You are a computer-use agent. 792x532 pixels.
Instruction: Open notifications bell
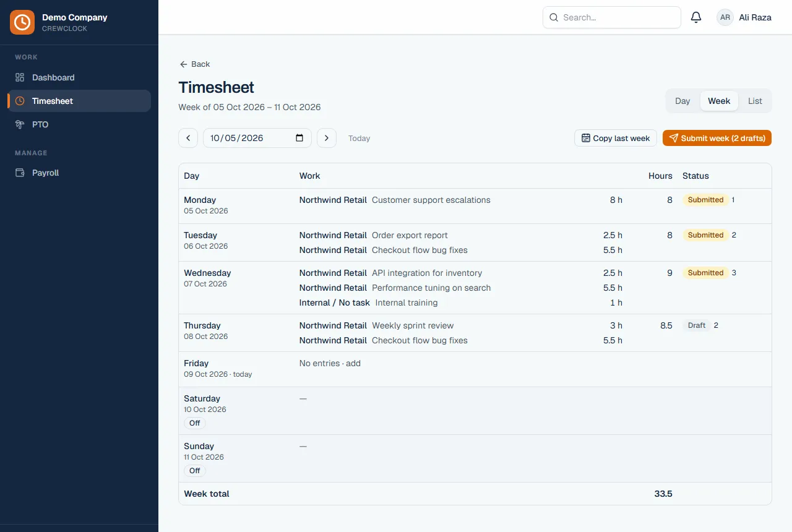pyautogui.click(x=696, y=17)
